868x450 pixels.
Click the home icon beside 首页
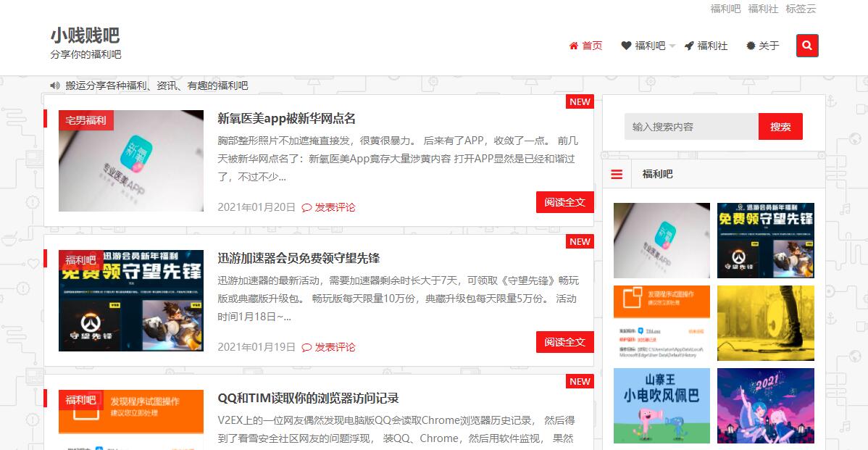tap(574, 46)
